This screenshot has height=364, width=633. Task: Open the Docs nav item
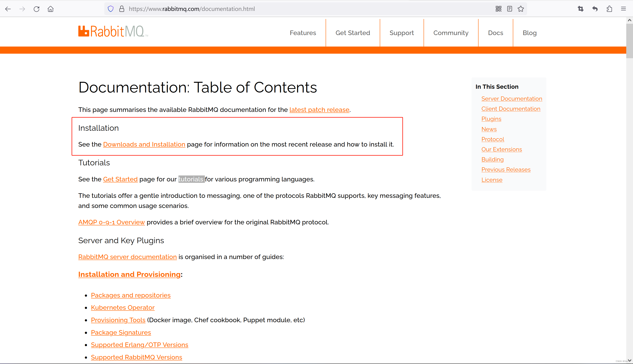tap(496, 33)
